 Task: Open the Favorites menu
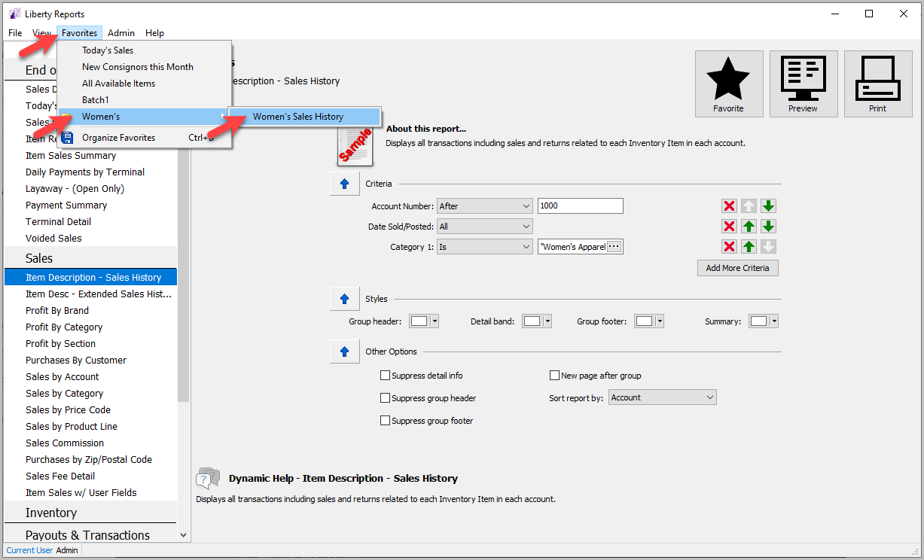[80, 33]
